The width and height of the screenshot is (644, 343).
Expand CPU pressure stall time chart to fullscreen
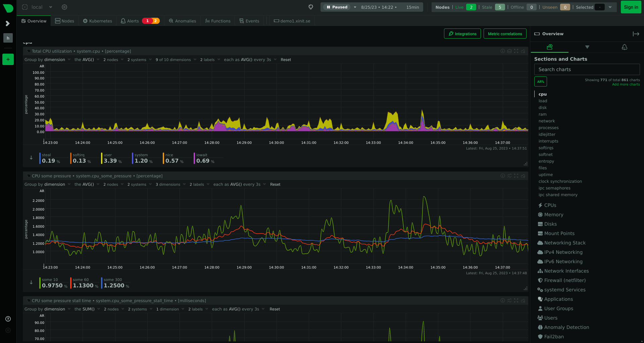pyautogui.click(x=516, y=300)
